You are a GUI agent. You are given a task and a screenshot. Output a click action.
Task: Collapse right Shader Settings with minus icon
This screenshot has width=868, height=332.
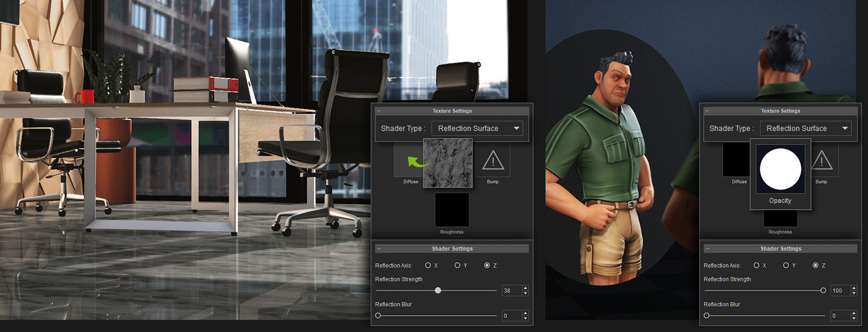(707, 249)
